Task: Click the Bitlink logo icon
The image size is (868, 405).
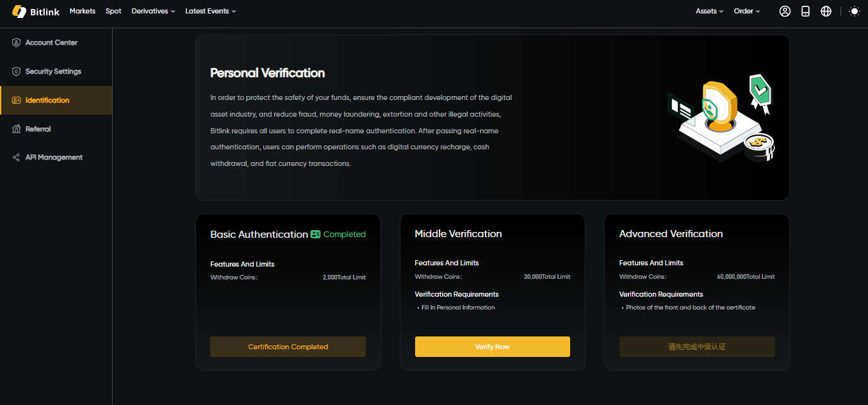Action: 19,11
